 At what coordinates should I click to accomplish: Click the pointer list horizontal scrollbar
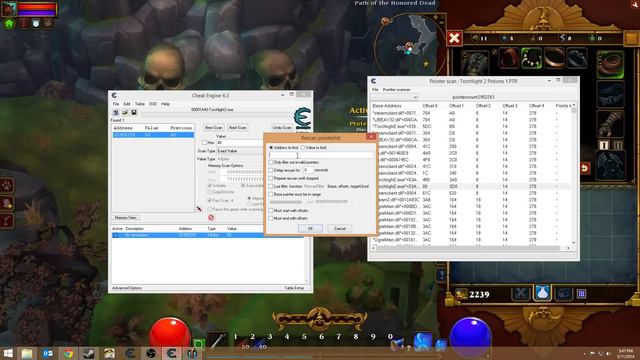click(470, 248)
